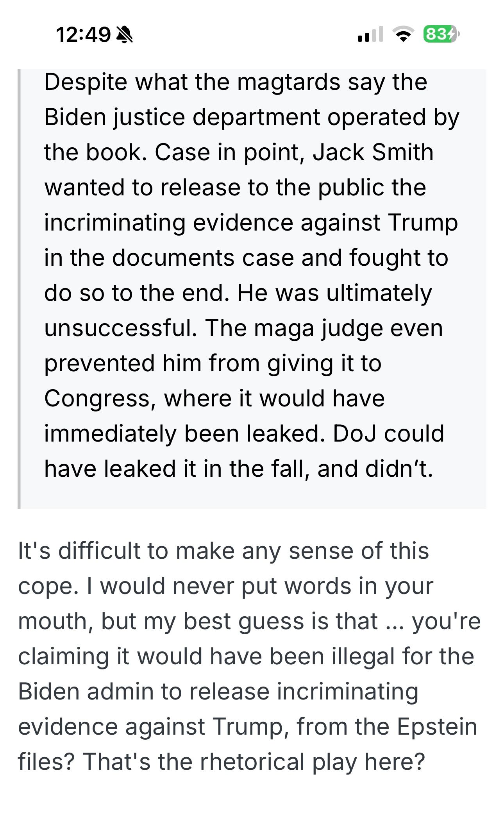The width and height of the screenshot is (504, 830).
Task: Click "incriminating evidence against Trump" in the quote
Action: pyautogui.click(x=251, y=223)
